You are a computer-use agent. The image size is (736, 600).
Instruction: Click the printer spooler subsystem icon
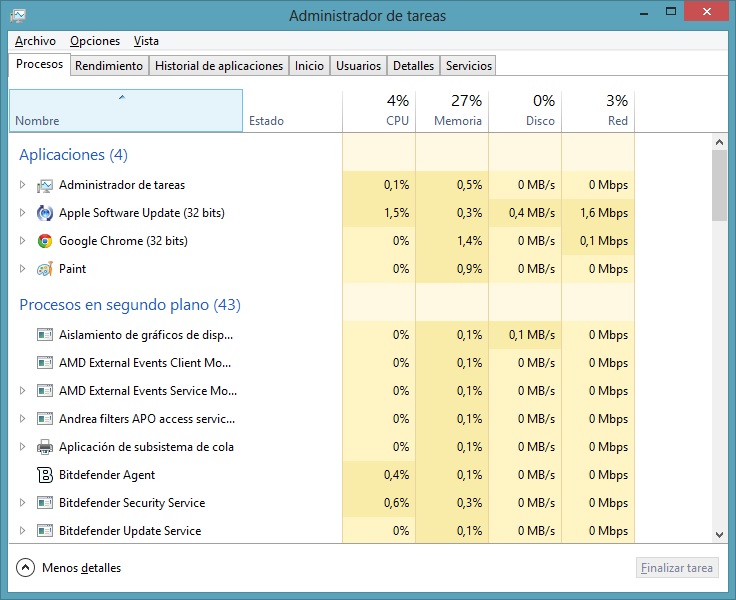point(44,447)
